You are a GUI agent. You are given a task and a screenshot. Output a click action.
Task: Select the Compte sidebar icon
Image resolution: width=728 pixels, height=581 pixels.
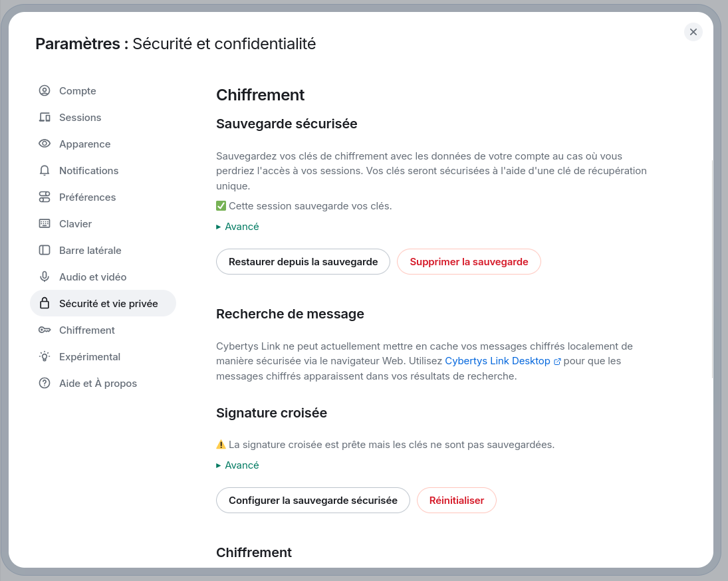pos(44,90)
